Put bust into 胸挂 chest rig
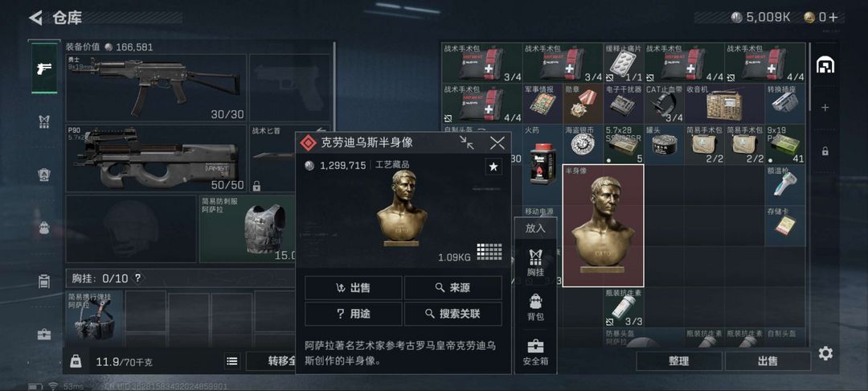The width and height of the screenshot is (868, 391). pyautogui.click(x=535, y=262)
